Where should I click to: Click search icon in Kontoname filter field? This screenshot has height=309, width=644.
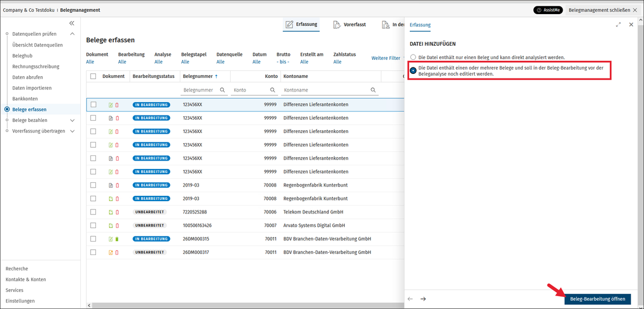pyautogui.click(x=373, y=90)
